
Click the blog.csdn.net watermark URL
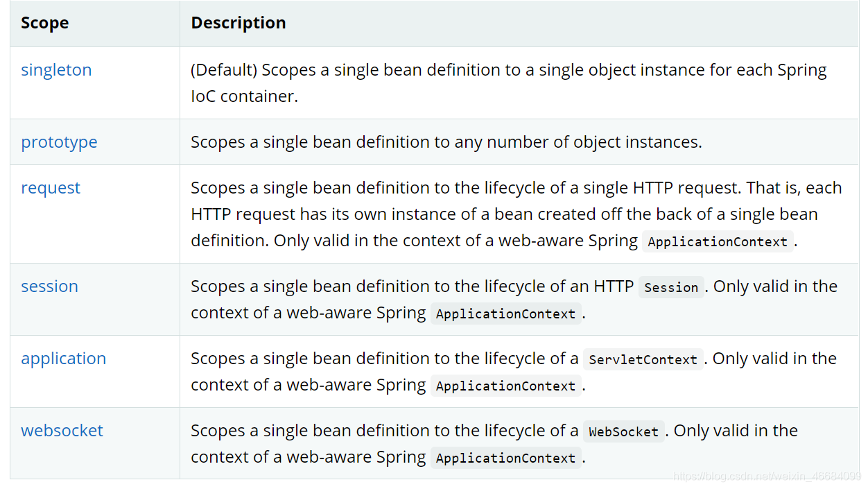[x=767, y=477]
